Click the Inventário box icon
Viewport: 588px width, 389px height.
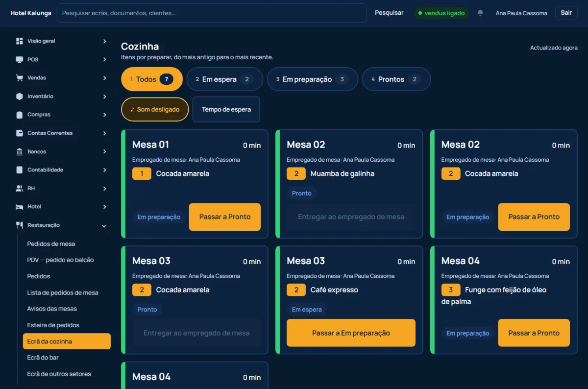coord(20,97)
